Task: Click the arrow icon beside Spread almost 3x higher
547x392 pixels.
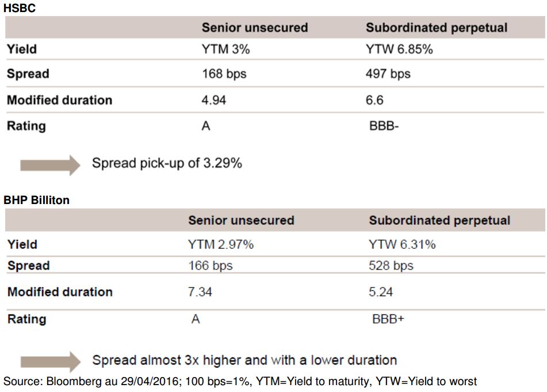Action: point(50,362)
